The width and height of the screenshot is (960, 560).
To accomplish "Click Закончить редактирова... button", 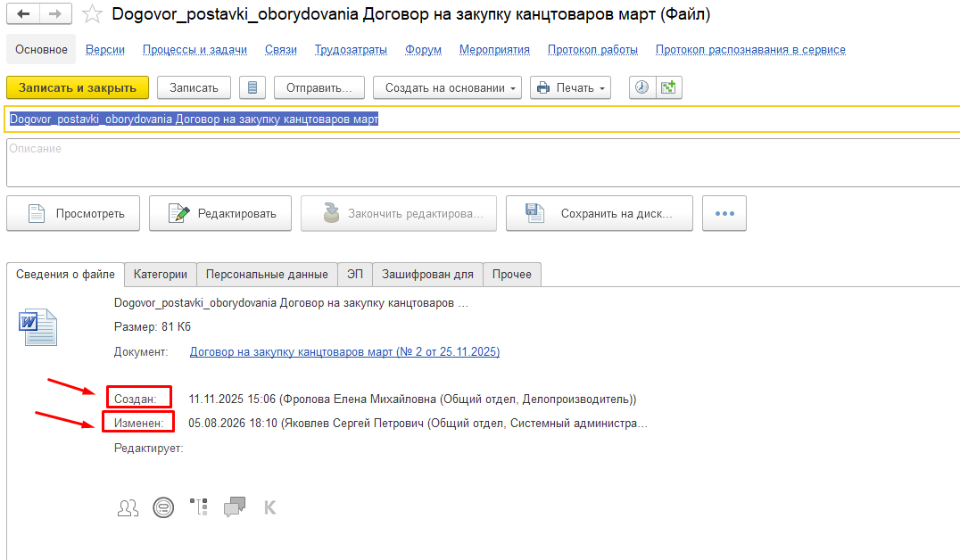I will 399,214.
